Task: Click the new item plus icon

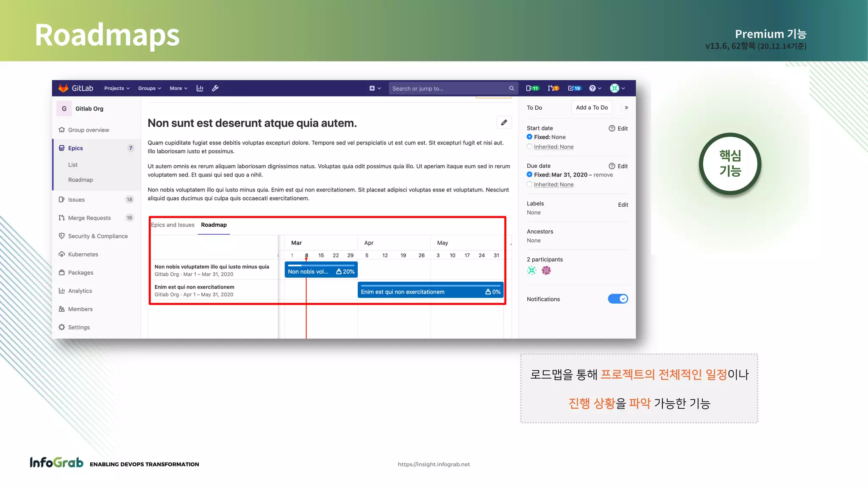Action: [x=372, y=88]
